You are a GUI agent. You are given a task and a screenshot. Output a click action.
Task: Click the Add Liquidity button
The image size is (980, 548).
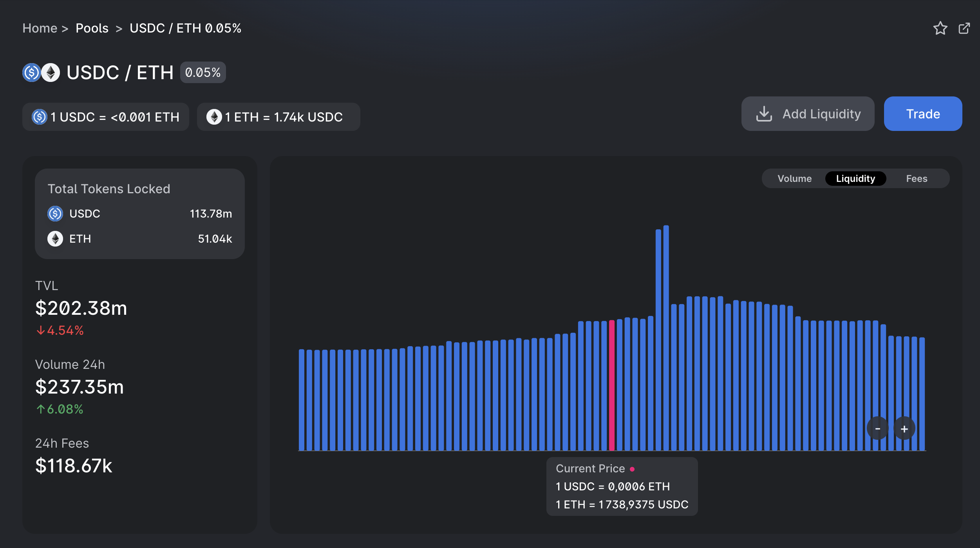[808, 114]
